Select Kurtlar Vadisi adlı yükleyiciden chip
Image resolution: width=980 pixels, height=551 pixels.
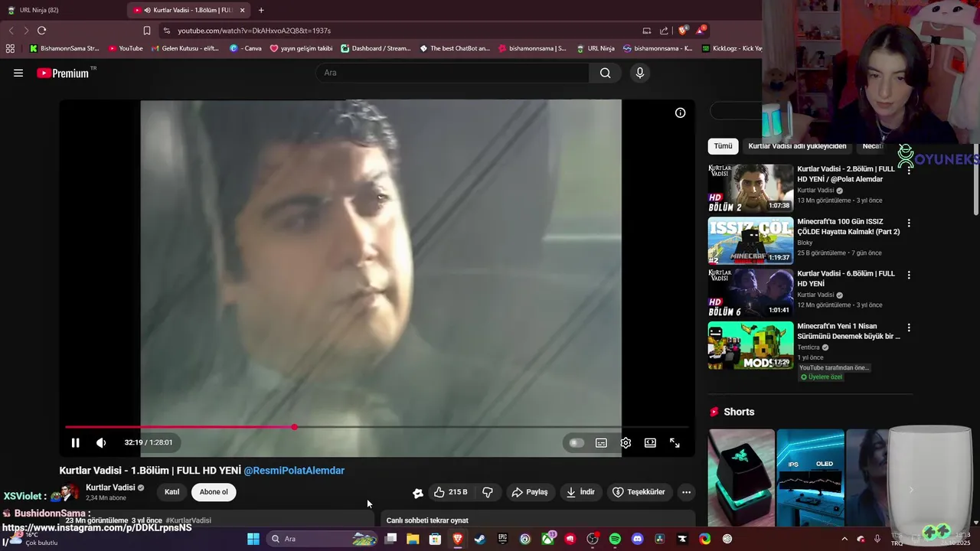(x=797, y=146)
